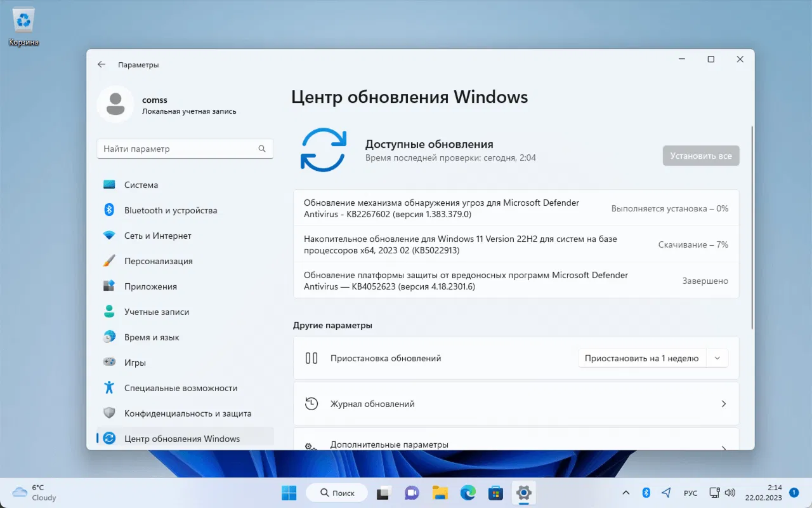The width and height of the screenshot is (812, 508).
Task: Open the weather widget showing 6°C Cloudy
Action: pos(35,493)
